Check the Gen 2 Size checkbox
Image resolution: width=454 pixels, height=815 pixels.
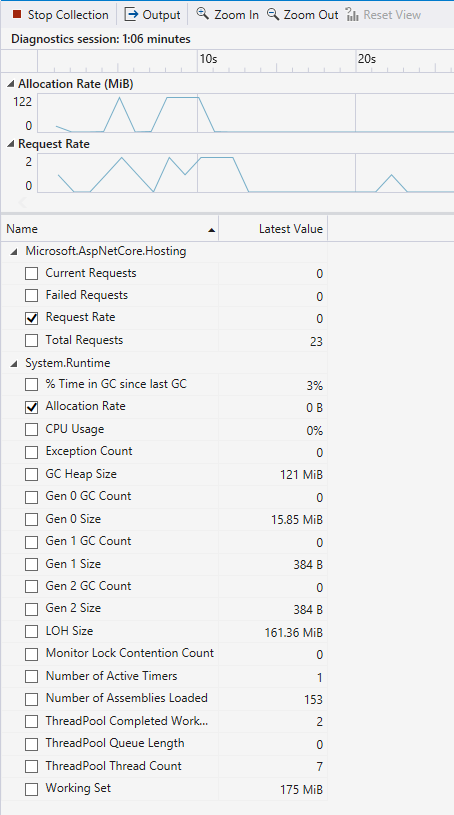point(32,609)
